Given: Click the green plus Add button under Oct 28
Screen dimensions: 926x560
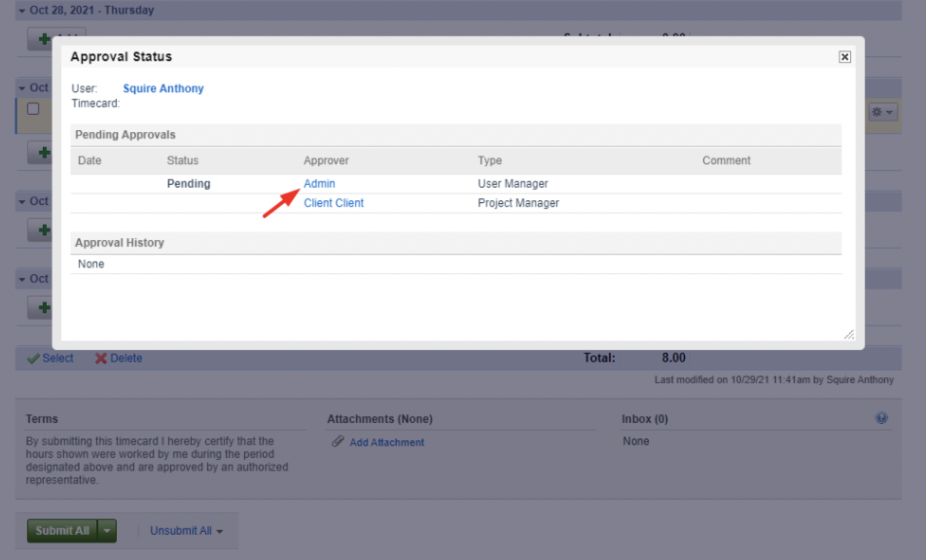Looking at the screenshot, I should 44,39.
